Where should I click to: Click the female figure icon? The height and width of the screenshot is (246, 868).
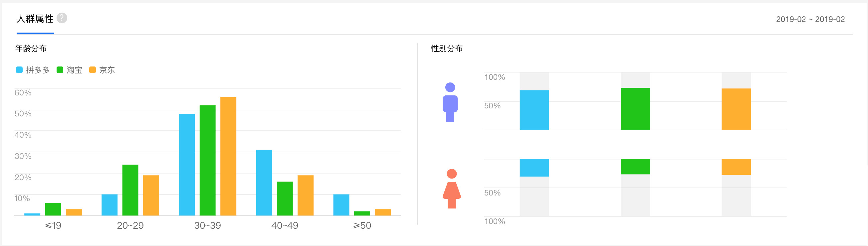coord(452,189)
